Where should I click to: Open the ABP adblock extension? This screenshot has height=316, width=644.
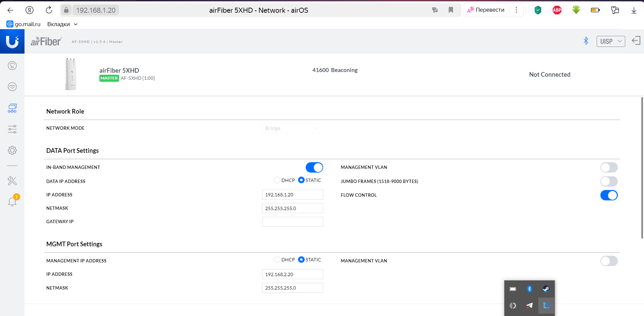click(x=557, y=10)
